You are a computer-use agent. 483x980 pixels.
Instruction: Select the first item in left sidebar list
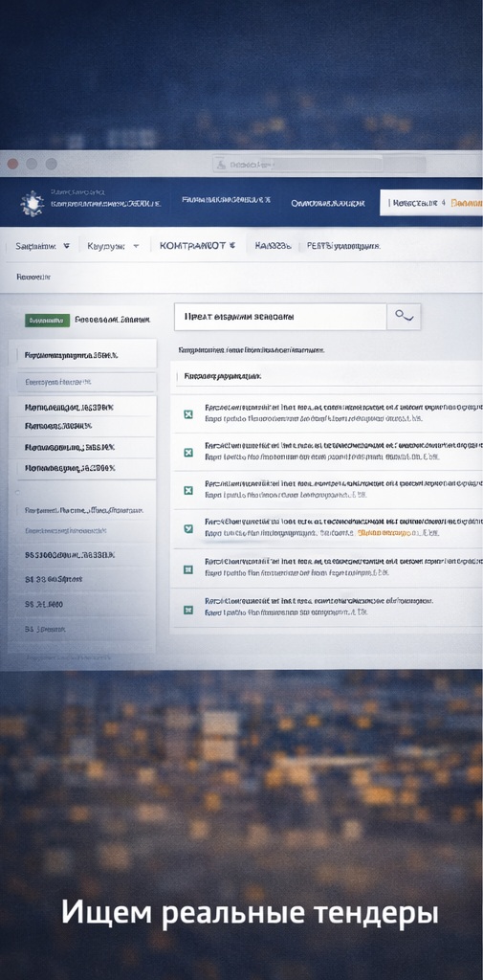tap(82, 355)
